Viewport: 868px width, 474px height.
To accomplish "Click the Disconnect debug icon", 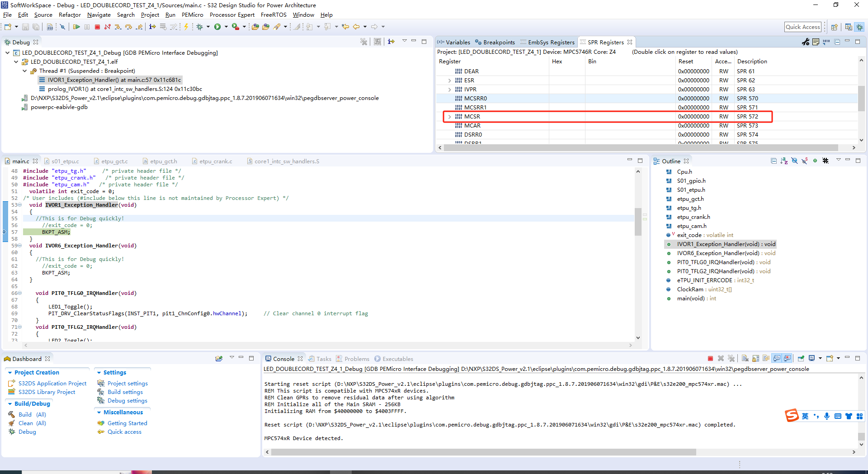I will click(108, 27).
